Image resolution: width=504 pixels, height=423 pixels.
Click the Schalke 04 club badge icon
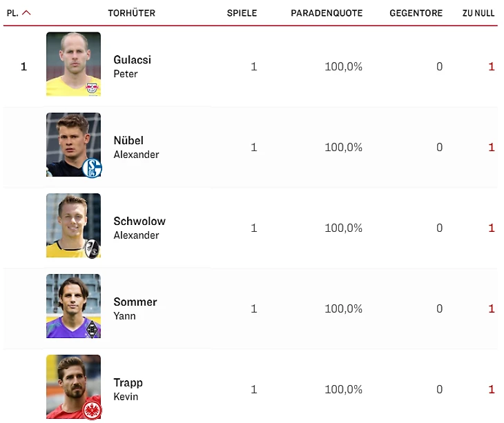(92, 168)
